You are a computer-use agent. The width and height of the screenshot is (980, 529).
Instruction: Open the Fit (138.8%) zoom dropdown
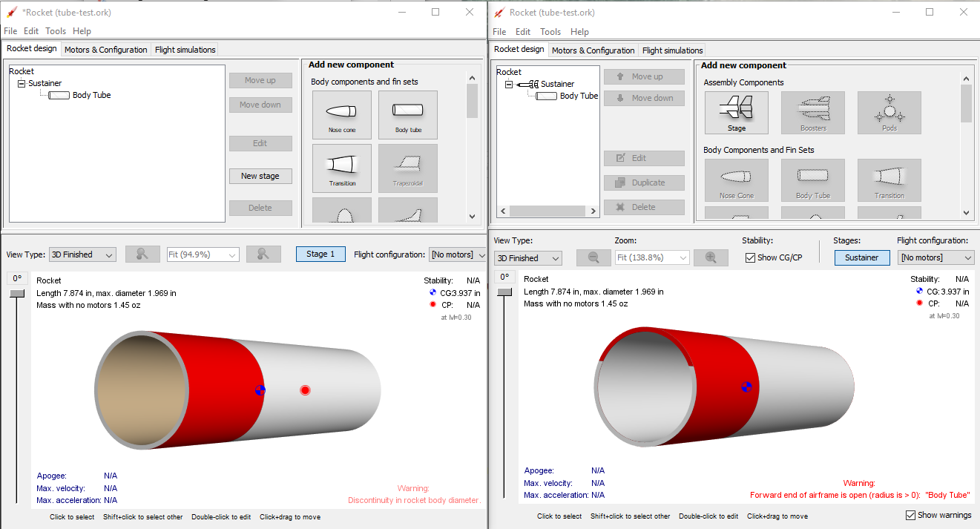pos(651,257)
